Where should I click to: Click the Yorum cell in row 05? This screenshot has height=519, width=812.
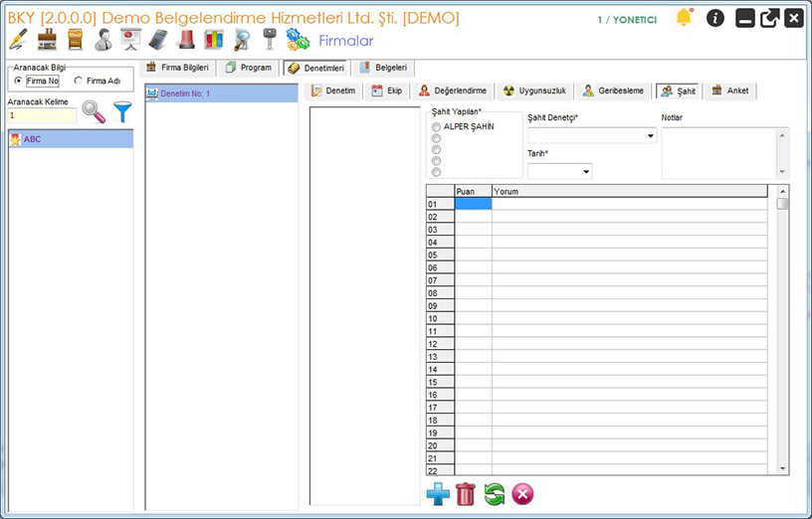[x=629, y=255]
